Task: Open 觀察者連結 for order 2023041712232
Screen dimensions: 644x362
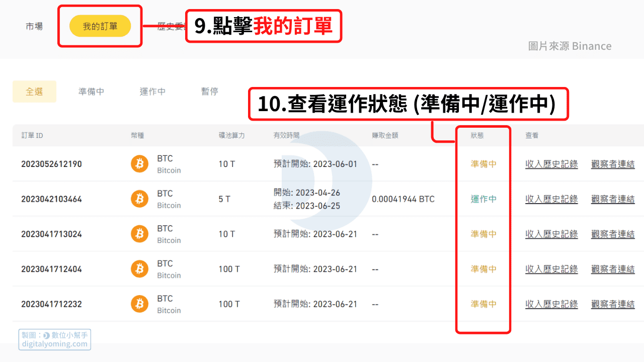Action: tap(613, 304)
